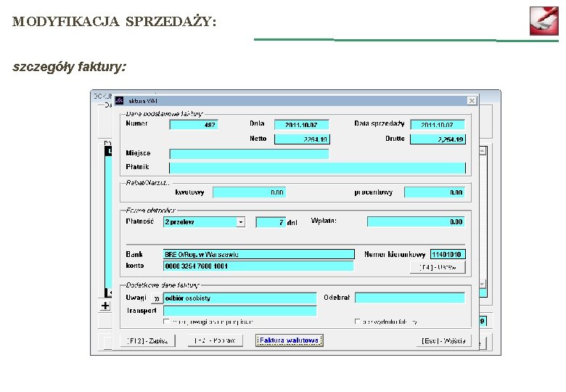This screenshot has width=566, height=392.
Task: Click the konto field 0000 3254 7600 1001
Action: coord(258,266)
